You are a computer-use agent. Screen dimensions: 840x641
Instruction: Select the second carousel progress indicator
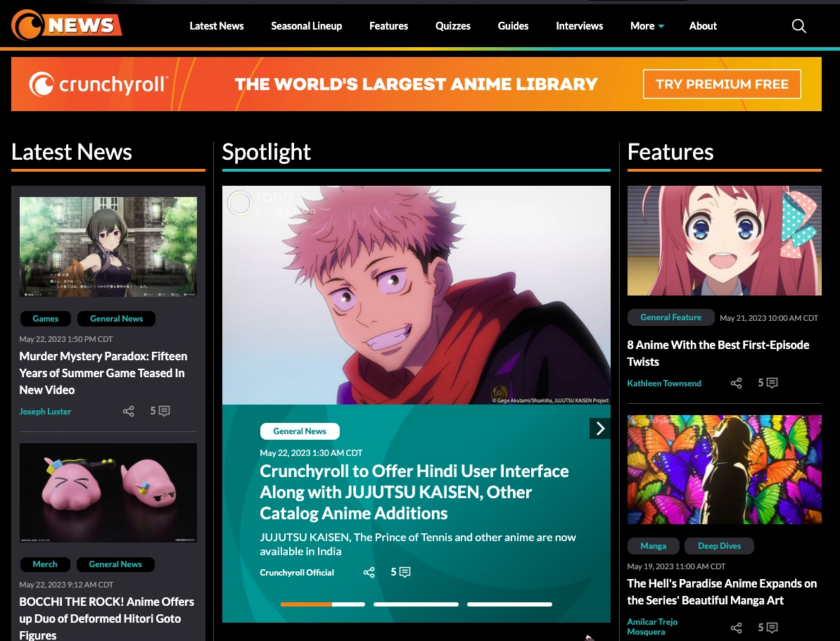[x=416, y=604]
